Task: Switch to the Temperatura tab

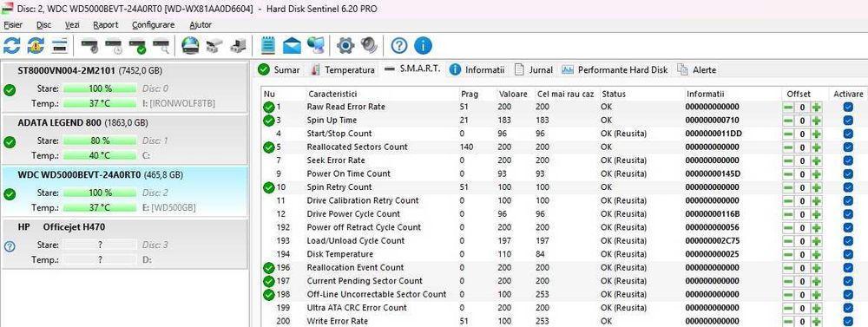Action: point(343,69)
